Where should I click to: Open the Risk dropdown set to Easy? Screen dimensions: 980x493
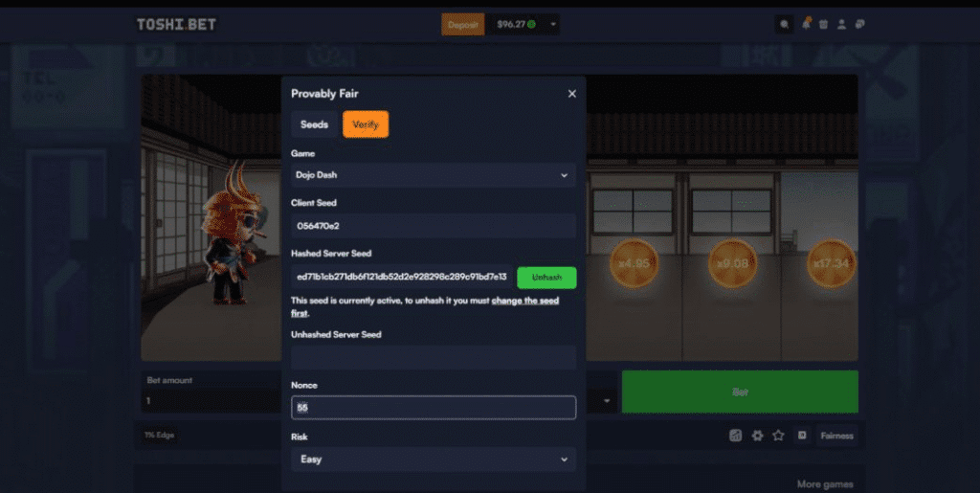click(x=433, y=459)
